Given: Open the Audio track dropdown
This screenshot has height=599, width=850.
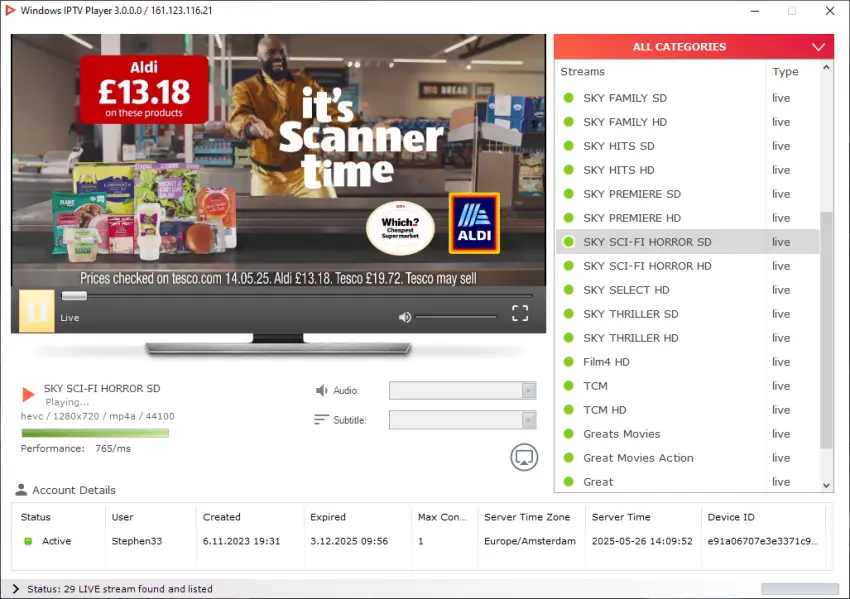Looking at the screenshot, I should point(462,390).
